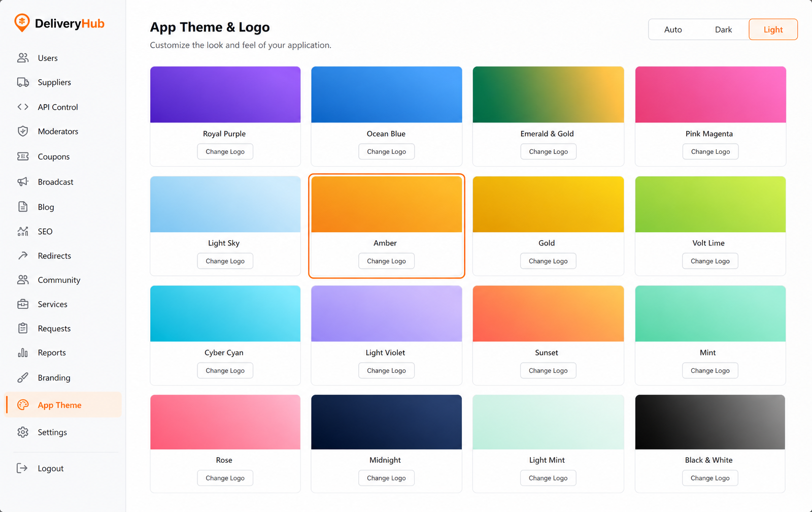
Task: Select the Sunset gradient swatch
Action: point(548,313)
